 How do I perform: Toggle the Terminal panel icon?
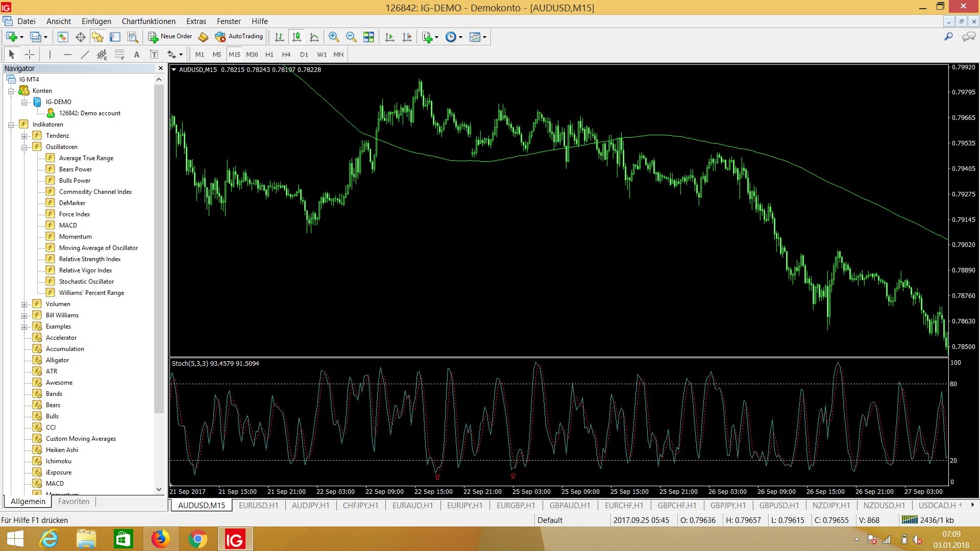pyautogui.click(x=115, y=37)
